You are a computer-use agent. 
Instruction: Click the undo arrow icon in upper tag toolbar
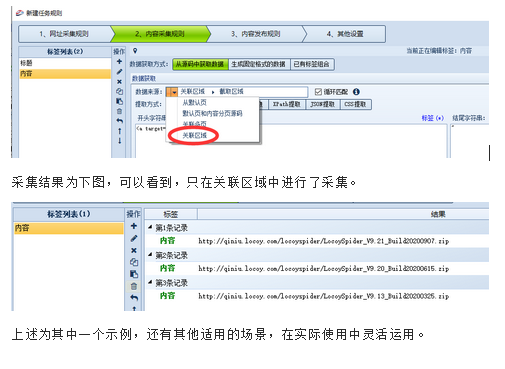(119, 121)
